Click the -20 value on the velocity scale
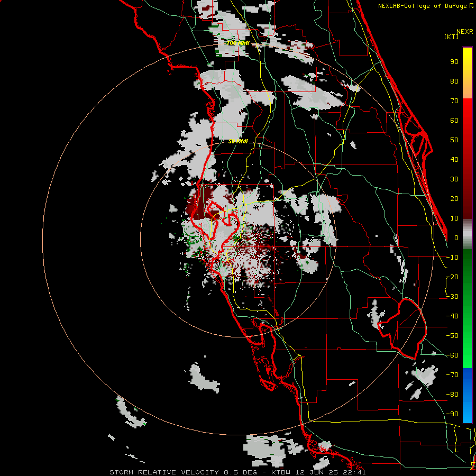This screenshot has height=476, width=476. point(452,277)
